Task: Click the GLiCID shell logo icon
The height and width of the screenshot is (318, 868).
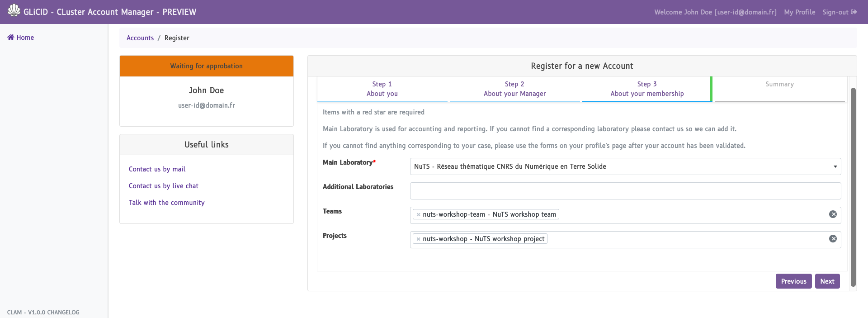Action: point(14,10)
